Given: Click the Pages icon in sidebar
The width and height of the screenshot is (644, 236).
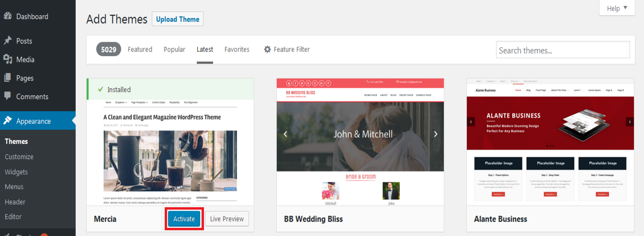Looking at the screenshot, I should (x=7, y=78).
